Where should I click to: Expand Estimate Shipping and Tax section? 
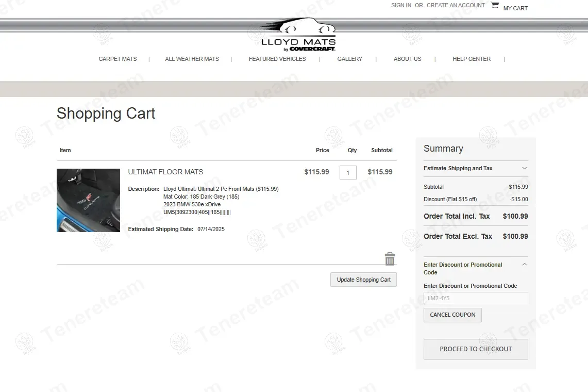pyautogui.click(x=524, y=168)
